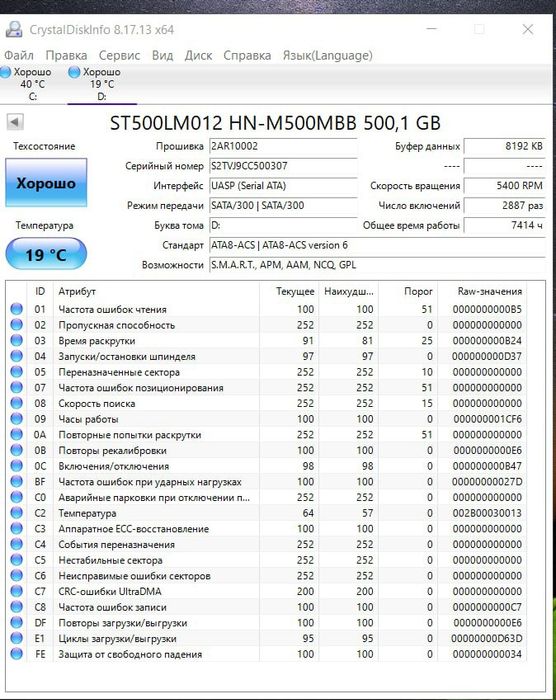Viewport: 556px width, 700px height.
Task: Click the 19 °C temperature indicator
Action: coord(46,254)
